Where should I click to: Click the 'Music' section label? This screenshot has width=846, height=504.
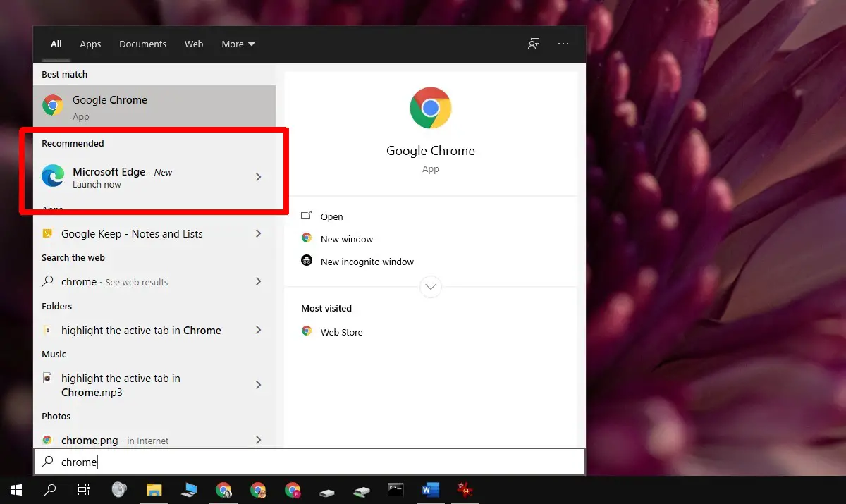click(x=54, y=354)
